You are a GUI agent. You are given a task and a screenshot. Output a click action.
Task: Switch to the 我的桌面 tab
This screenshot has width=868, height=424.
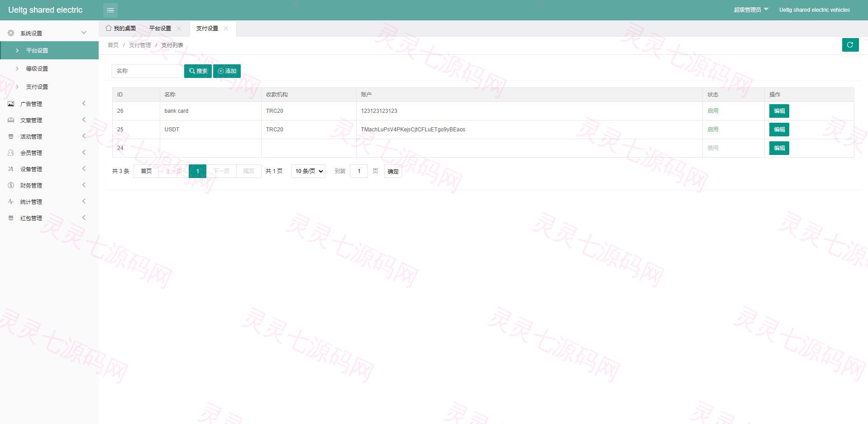121,28
